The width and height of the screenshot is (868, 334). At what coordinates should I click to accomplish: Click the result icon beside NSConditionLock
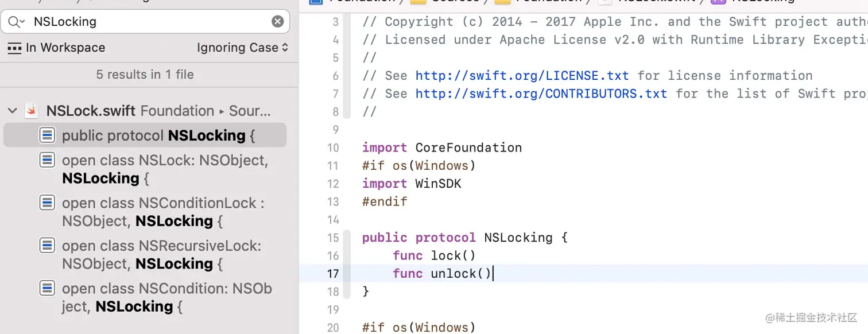47,203
